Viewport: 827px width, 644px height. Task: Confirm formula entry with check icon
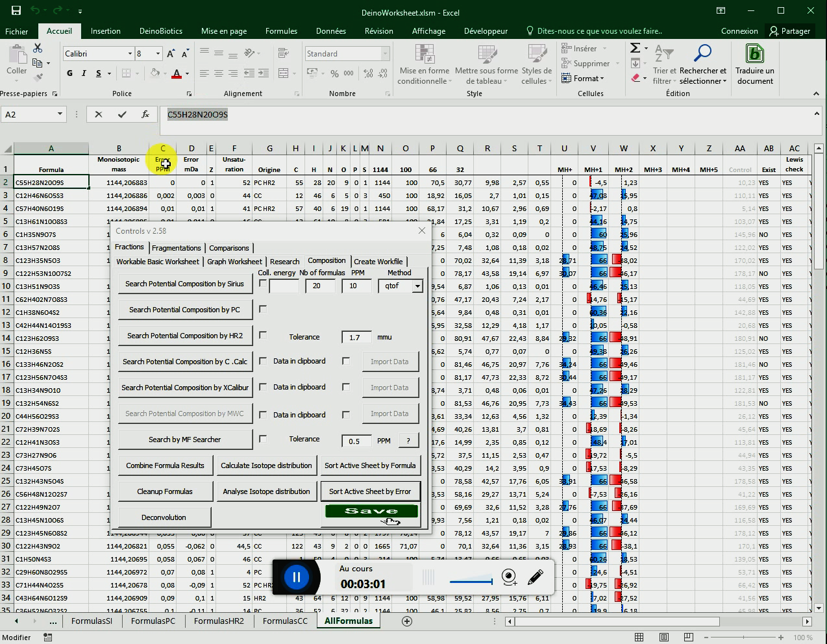click(x=122, y=114)
